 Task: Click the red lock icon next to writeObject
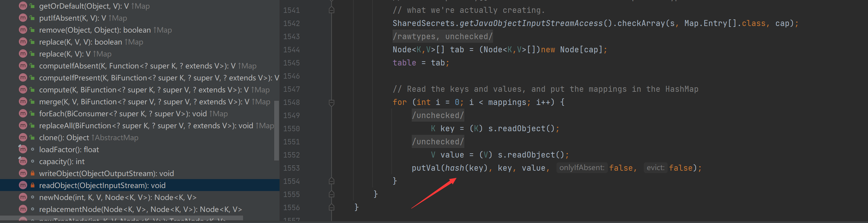32,173
